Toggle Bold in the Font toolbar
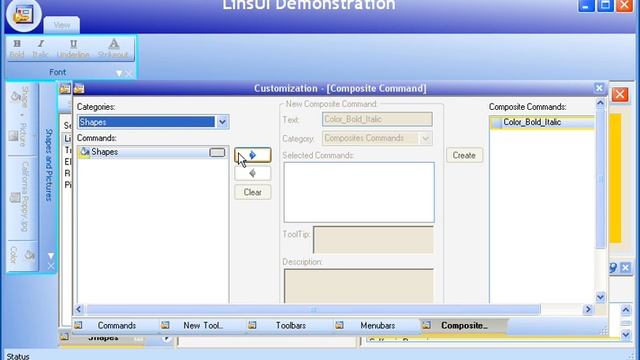 click(17, 48)
